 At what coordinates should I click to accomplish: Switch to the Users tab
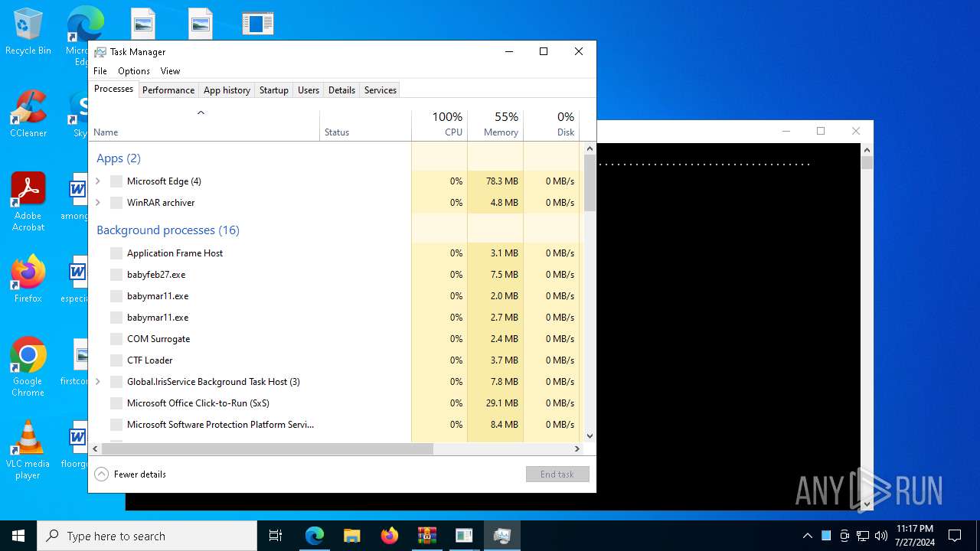click(309, 90)
